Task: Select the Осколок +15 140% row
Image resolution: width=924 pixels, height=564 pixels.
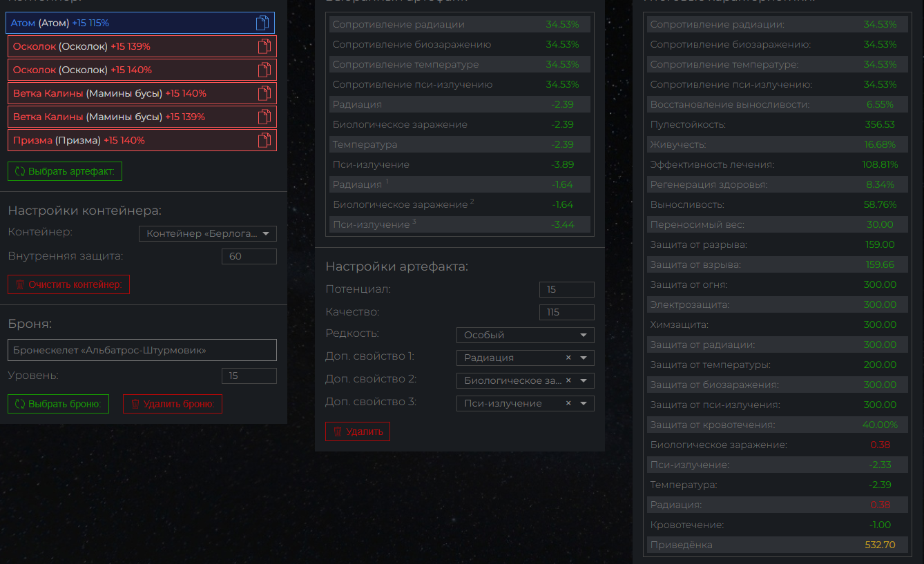Action: [x=142, y=70]
